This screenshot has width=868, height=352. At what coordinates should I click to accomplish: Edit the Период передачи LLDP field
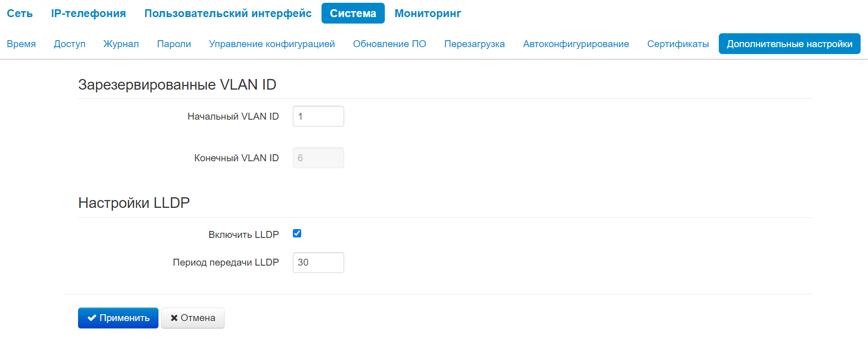click(x=318, y=262)
